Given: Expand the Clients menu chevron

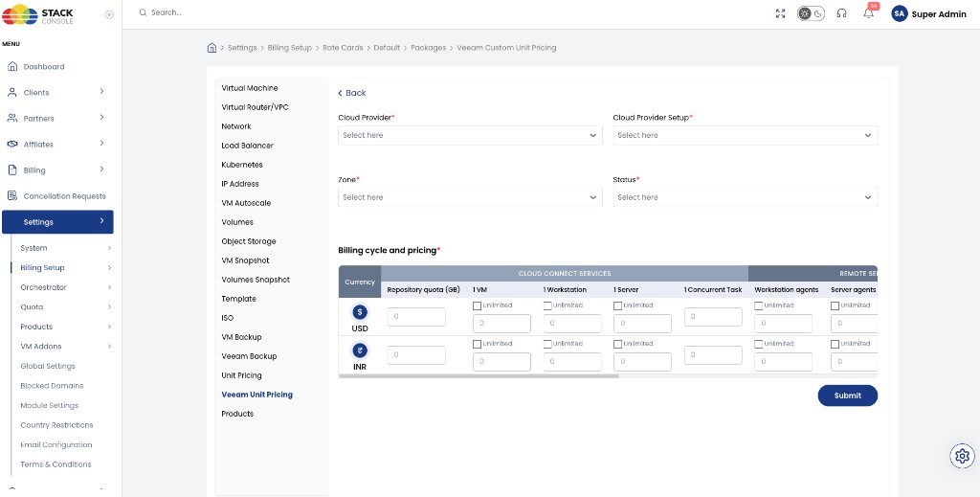Looking at the screenshot, I should (101, 91).
